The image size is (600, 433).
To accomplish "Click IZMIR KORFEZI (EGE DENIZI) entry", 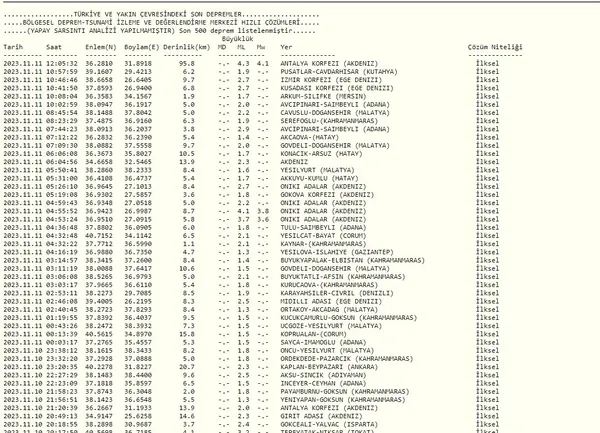I will pos(331,80).
